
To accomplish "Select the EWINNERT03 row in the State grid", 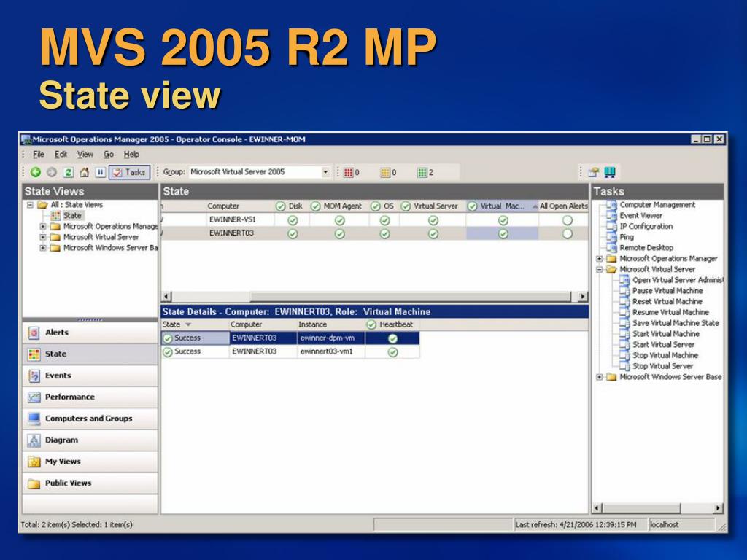I will click(374, 233).
